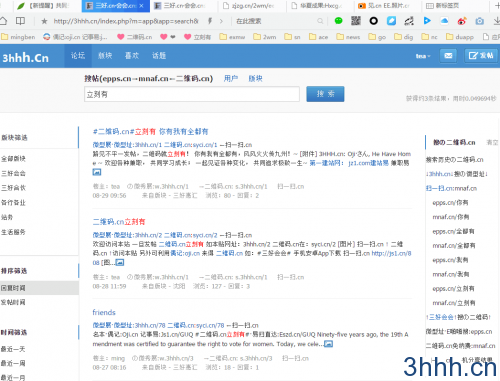Open the friends result title link
The image size is (500, 381).
click(104, 312)
